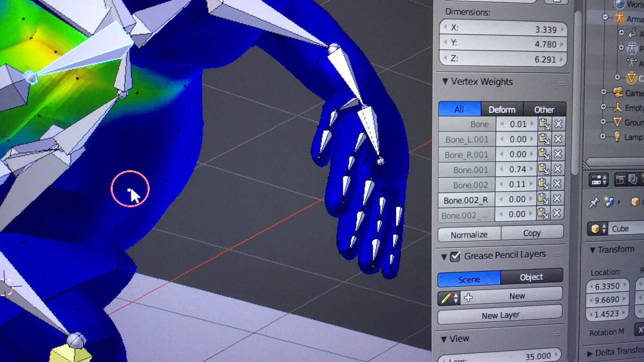
Task: Collapse the Vertex Weights panel
Action: point(445,81)
